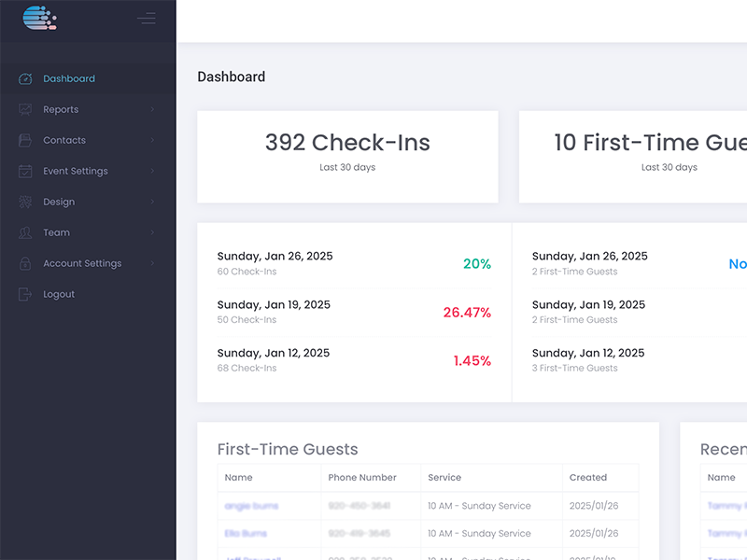Expand the Contacts submenu chevron

click(152, 140)
